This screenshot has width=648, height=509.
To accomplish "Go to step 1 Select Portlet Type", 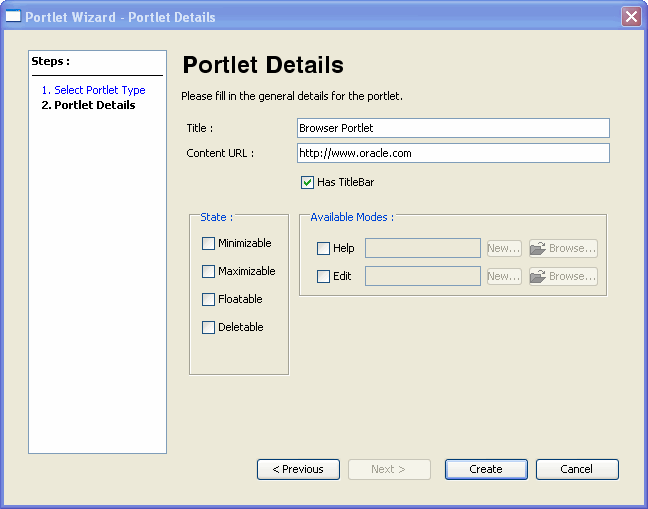I will pos(93,90).
